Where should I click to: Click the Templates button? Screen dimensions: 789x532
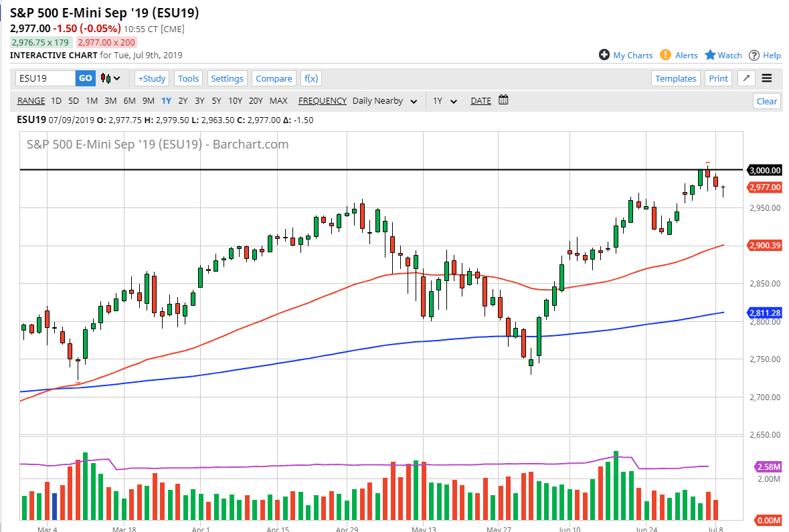coord(676,78)
